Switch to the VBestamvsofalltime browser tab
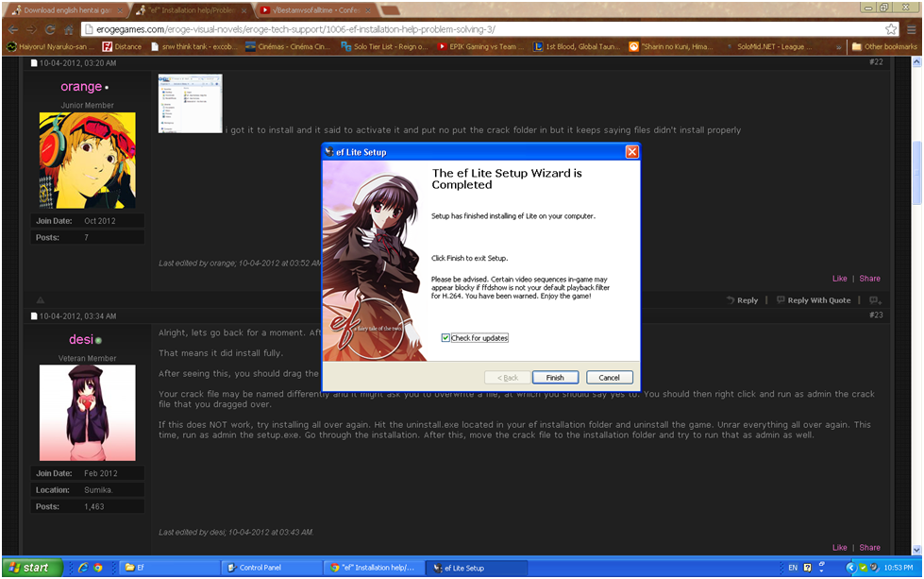 coord(310,9)
